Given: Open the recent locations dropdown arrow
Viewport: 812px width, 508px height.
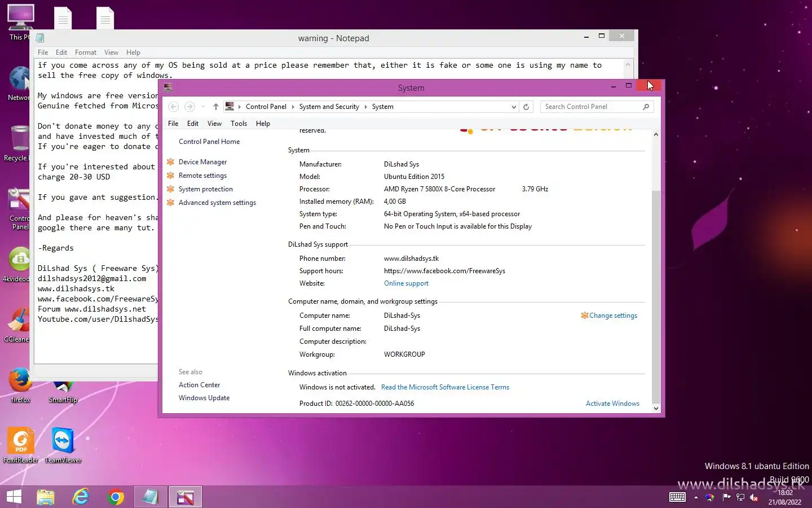Looking at the screenshot, I should tap(203, 107).
